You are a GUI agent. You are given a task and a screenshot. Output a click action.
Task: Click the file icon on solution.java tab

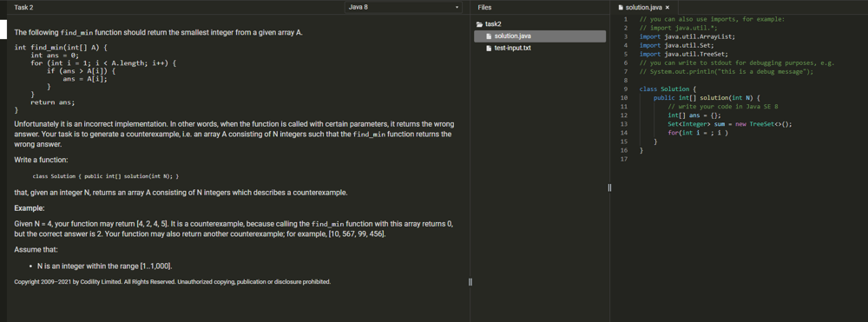(x=621, y=8)
